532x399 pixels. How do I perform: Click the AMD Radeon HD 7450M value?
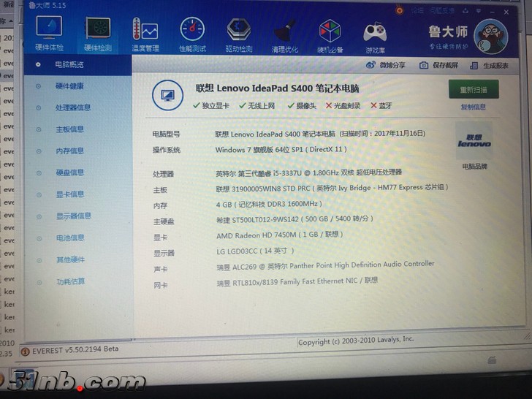tap(280, 235)
